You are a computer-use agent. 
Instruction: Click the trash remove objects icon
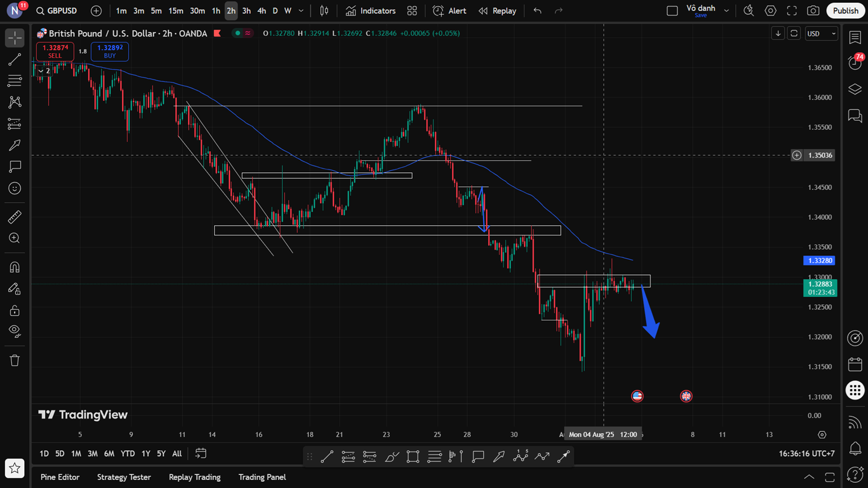coord(15,360)
